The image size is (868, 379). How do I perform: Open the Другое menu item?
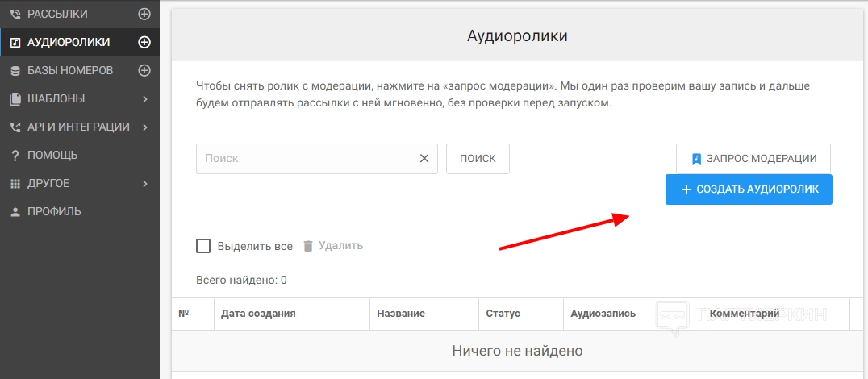pyautogui.click(x=80, y=184)
